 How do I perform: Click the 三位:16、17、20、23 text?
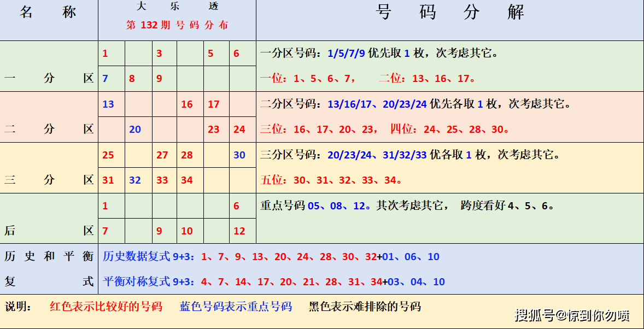[319, 130]
